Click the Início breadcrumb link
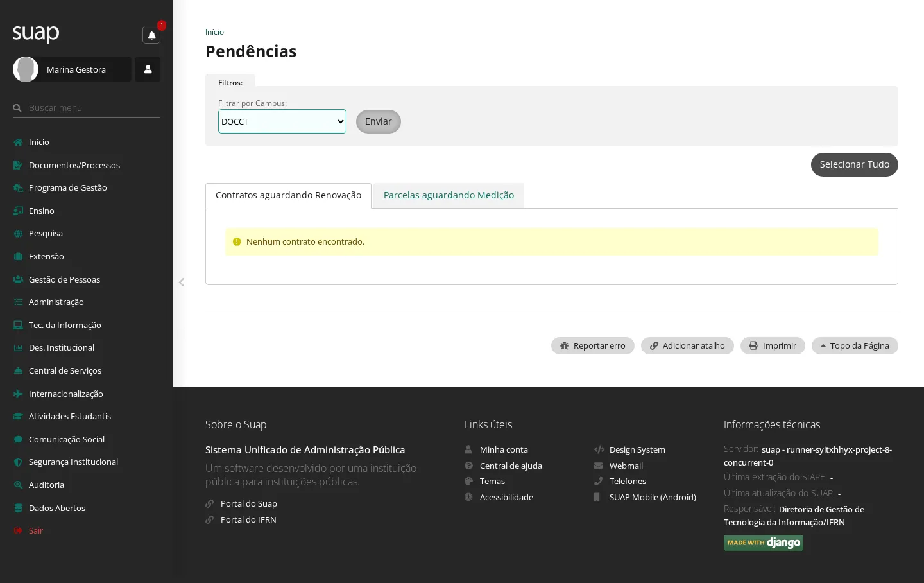This screenshot has width=924, height=583. 214,32
